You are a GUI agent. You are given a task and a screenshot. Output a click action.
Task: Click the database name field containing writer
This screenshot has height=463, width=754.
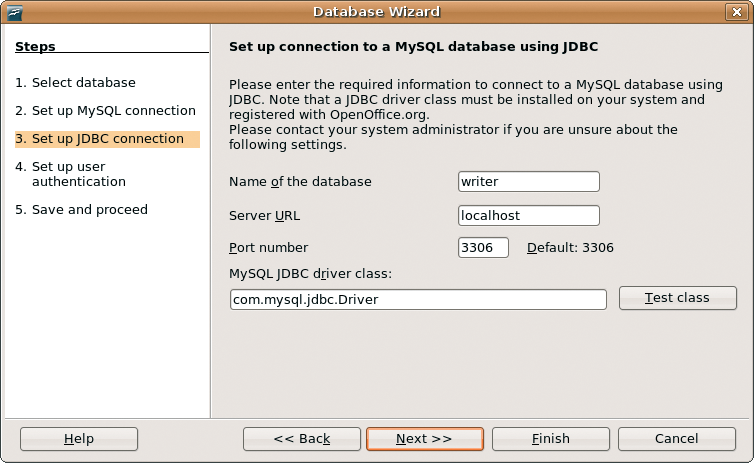(528, 182)
